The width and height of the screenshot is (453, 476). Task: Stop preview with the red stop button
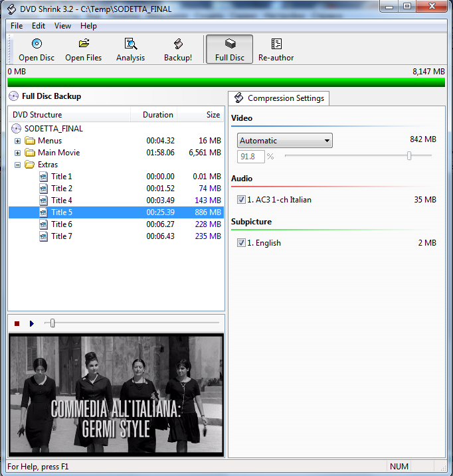(17, 323)
